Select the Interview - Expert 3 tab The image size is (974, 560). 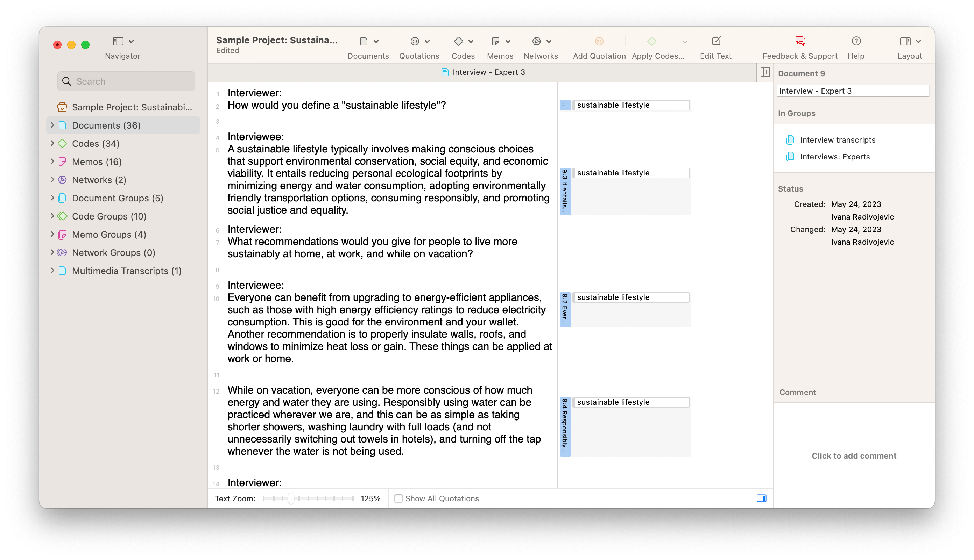(482, 72)
